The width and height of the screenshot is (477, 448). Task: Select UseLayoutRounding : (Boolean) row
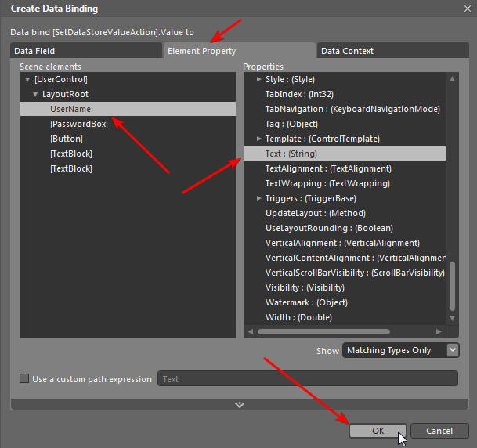(x=345, y=228)
